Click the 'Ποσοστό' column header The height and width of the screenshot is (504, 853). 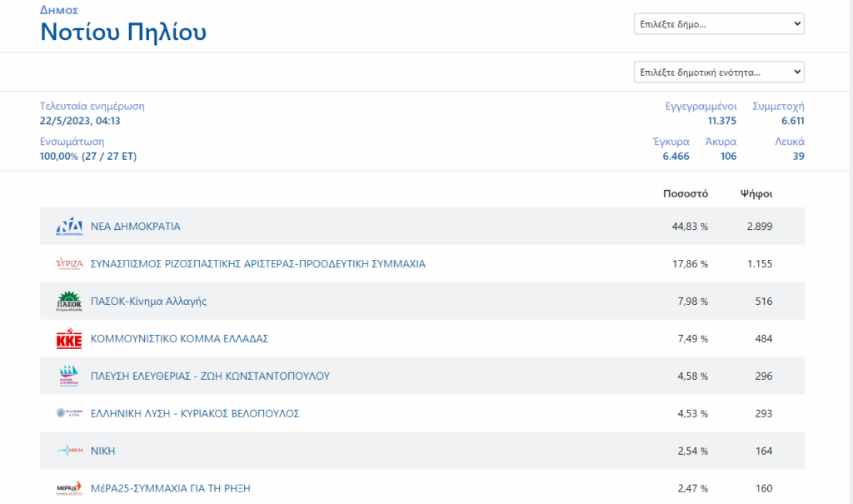[x=685, y=194]
